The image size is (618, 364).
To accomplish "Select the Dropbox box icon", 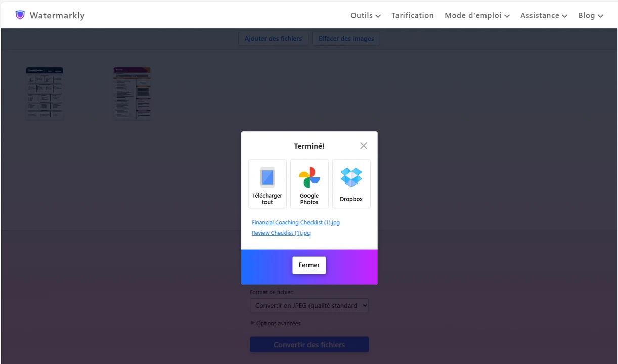I will click(x=351, y=177).
